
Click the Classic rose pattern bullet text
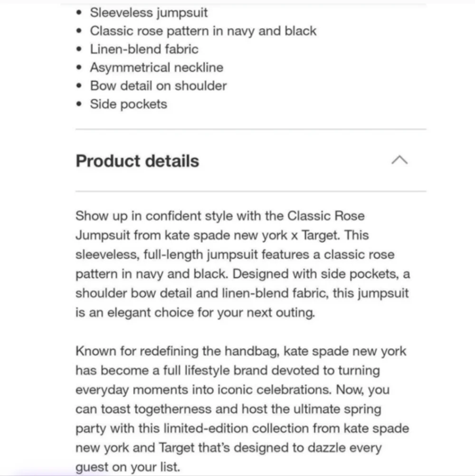tap(203, 31)
